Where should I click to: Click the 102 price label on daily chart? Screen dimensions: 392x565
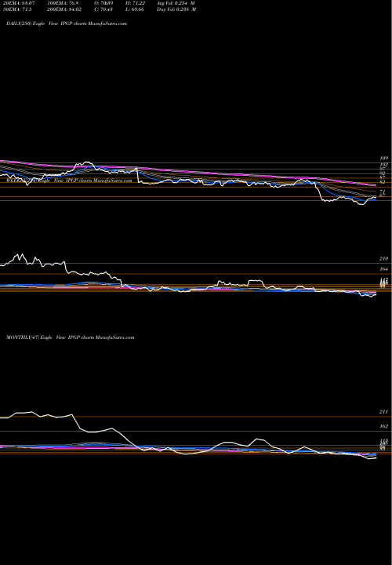(383, 164)
